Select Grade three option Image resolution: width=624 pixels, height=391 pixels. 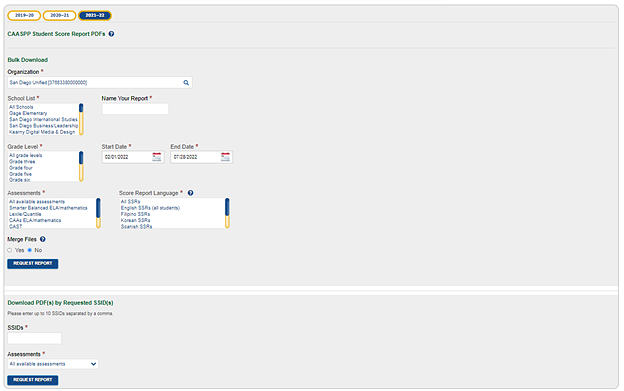22,162
